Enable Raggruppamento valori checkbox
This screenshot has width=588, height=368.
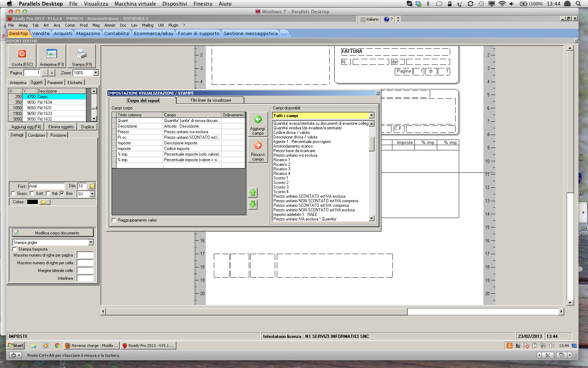coord(114,220)
